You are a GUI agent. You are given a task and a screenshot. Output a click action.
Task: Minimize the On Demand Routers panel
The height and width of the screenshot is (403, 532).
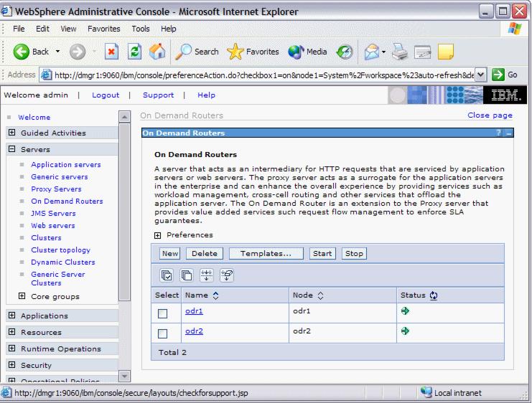point(508,133)
